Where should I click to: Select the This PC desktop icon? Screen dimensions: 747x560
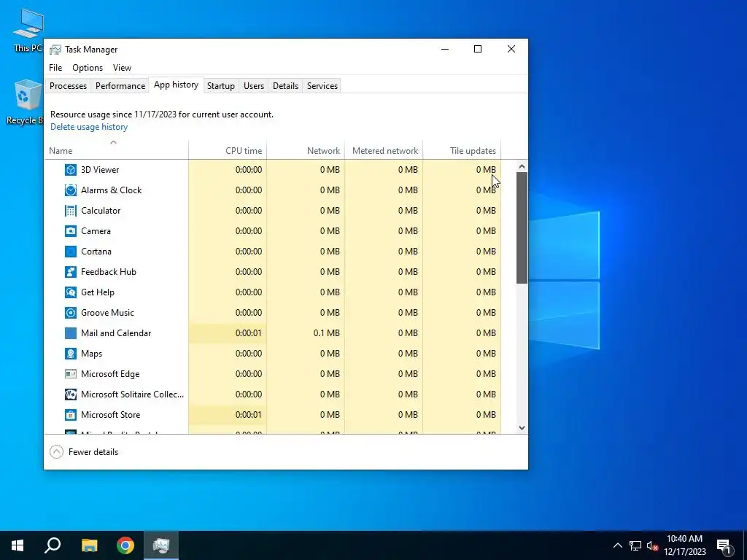pos(28,31)
